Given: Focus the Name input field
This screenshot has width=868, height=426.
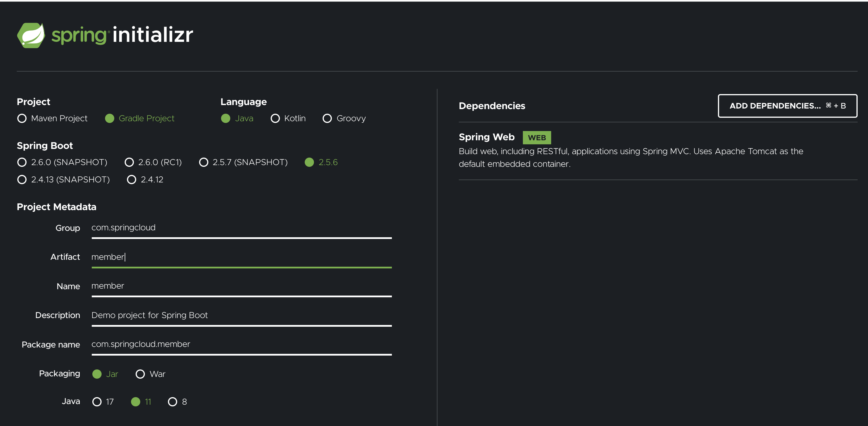Looking at the screenshot, I should 242,287.
